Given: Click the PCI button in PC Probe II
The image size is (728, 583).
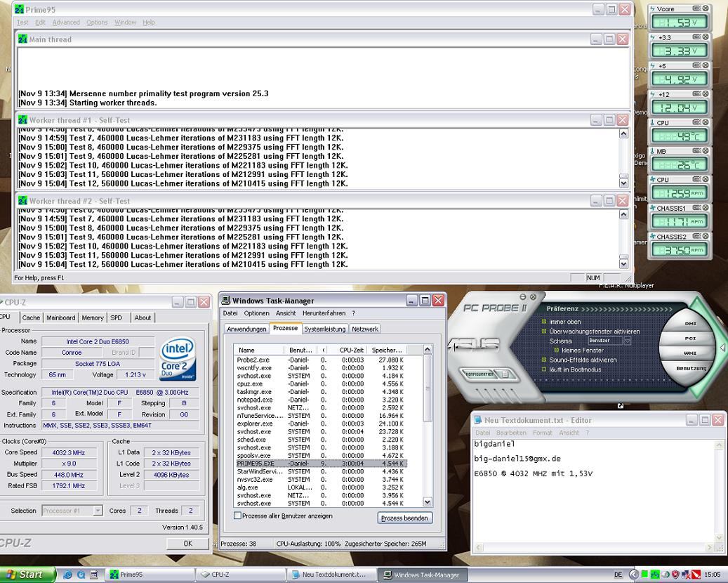Looking at the screenshot, I should pos(690,338).
